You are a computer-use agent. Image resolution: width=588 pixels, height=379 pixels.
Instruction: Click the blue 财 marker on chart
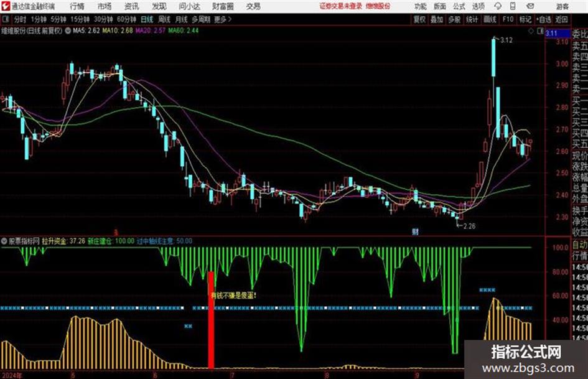tap(415, 232)
